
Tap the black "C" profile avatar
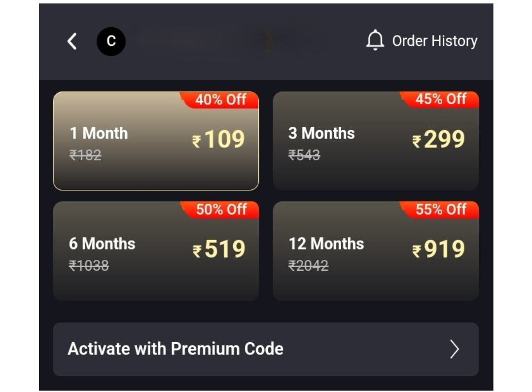(111, 41)
